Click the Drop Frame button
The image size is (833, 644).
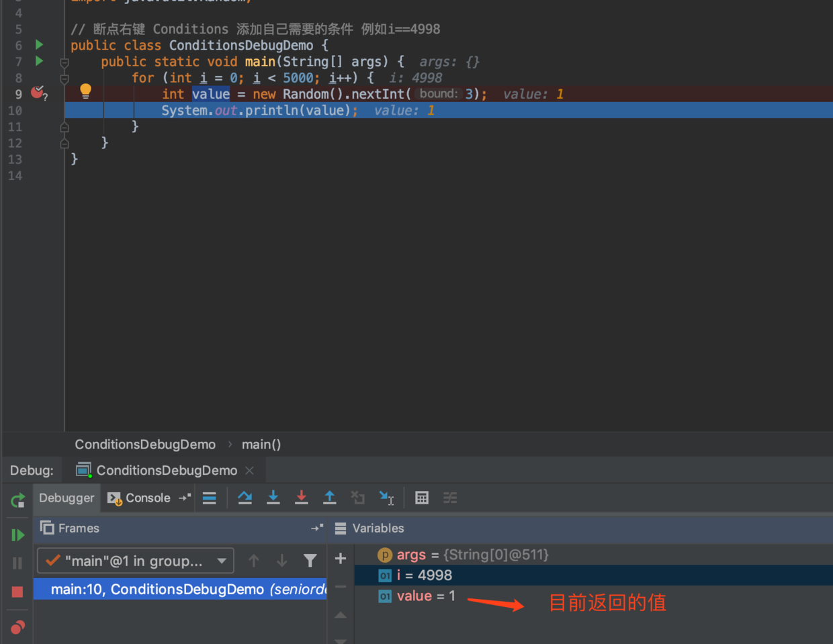pos(358,498)
